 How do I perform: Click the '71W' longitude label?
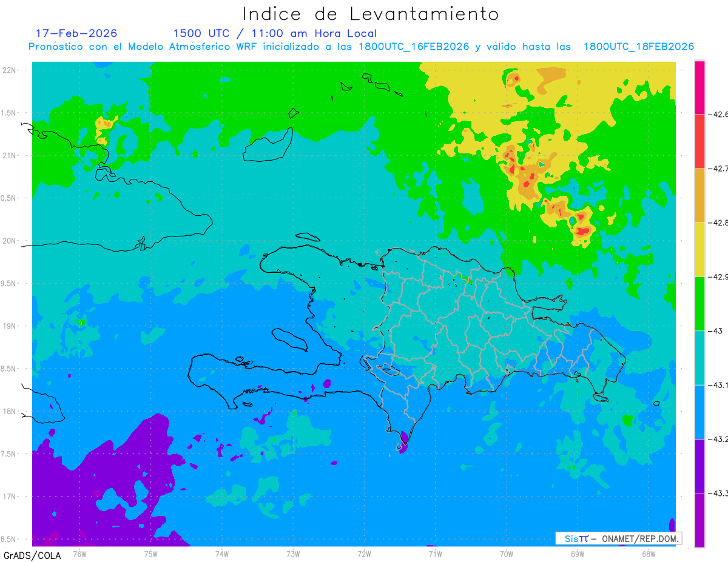click(435, 554)
